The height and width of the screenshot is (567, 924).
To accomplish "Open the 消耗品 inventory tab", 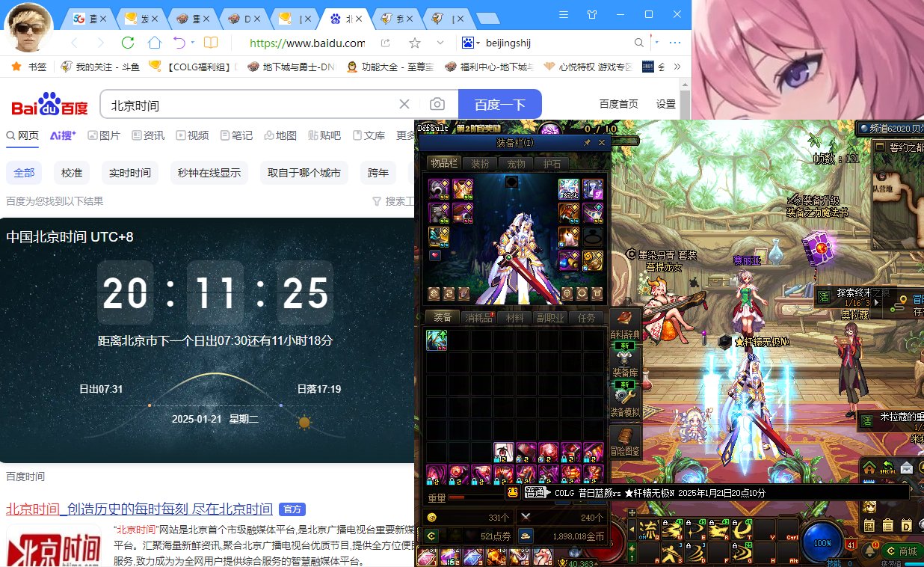I will [x=479, y=318].
